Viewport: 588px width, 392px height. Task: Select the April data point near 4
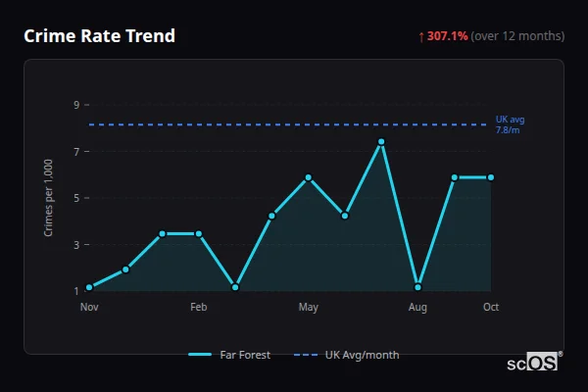[271, 216]
